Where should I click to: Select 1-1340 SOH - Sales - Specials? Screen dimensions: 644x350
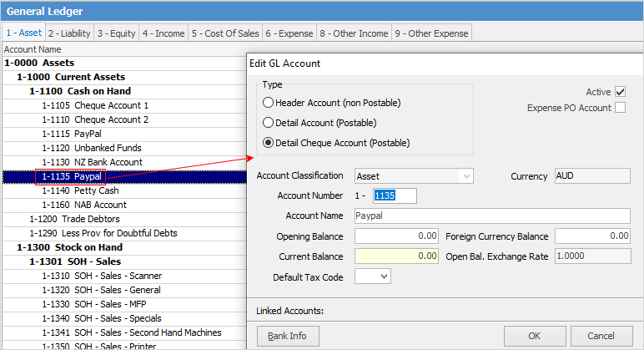point(124,318)
